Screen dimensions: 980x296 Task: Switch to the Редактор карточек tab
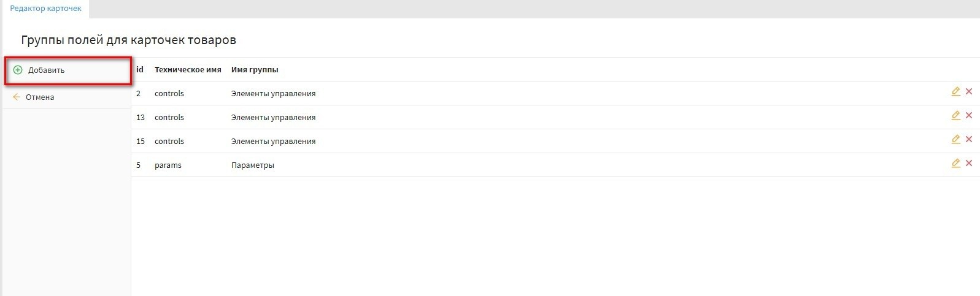46,9
